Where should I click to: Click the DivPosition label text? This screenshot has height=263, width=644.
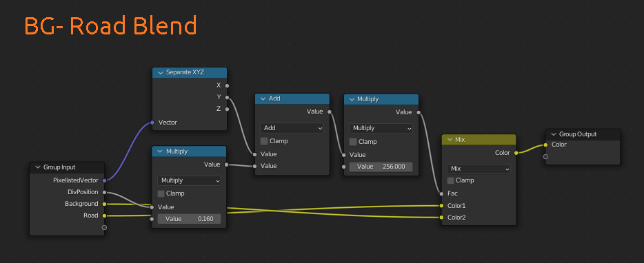point(83,192)
